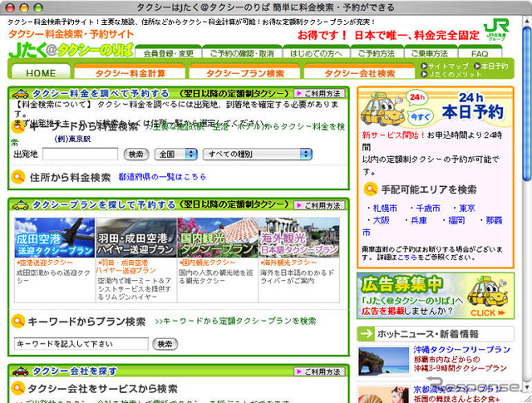Open the 全国 region dropdown
This screenshot has height=403, width=532.
(x=175, y=155)
